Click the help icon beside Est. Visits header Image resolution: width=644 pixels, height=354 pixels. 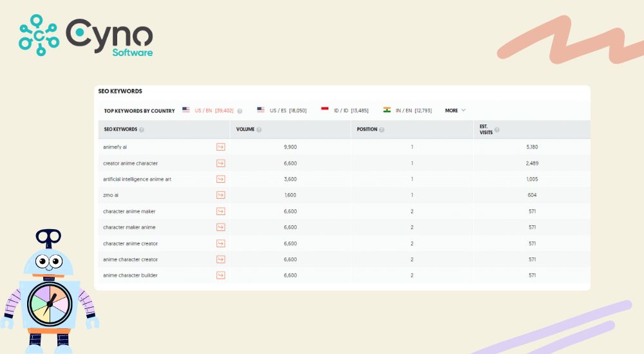tap(497, 129)
